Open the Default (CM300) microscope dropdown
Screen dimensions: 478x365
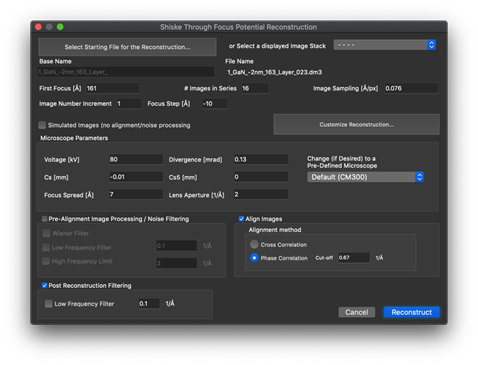click(x=365, y=177)
